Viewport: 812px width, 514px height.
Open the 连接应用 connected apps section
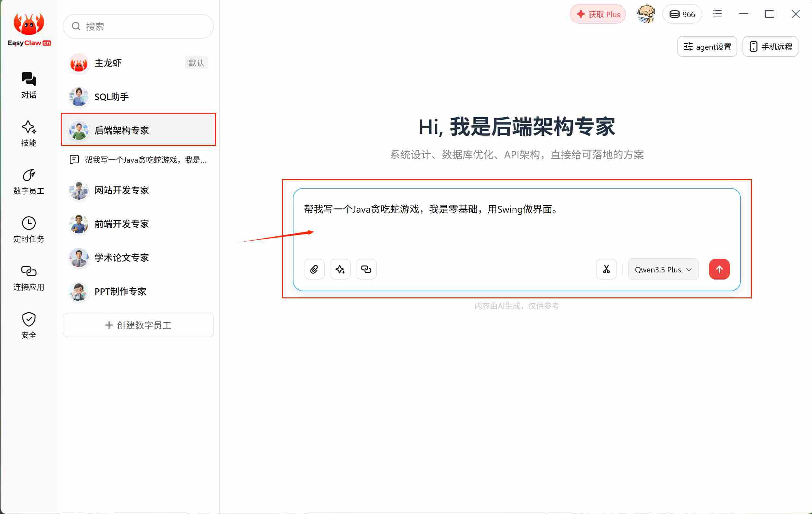coord(29,278)
